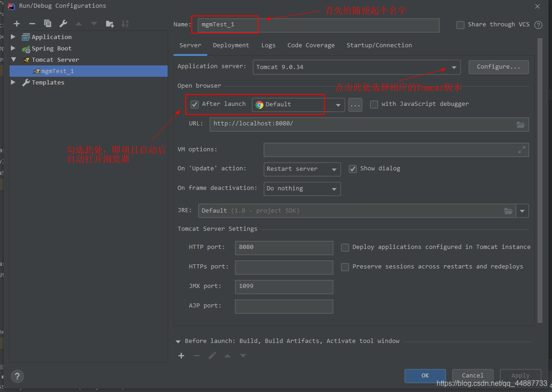Move Before launch task down

[243, 356]
